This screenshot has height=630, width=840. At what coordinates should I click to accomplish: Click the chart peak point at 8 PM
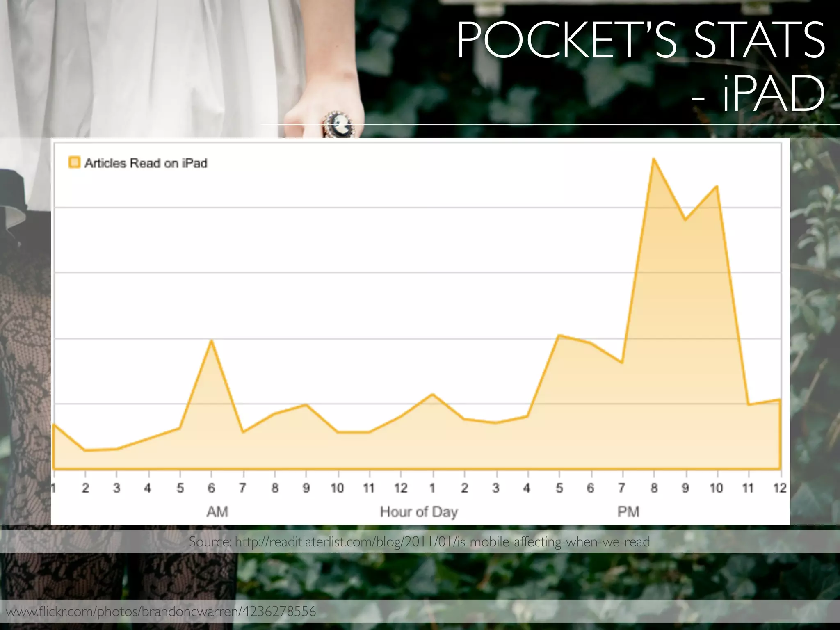coord(653,159)
